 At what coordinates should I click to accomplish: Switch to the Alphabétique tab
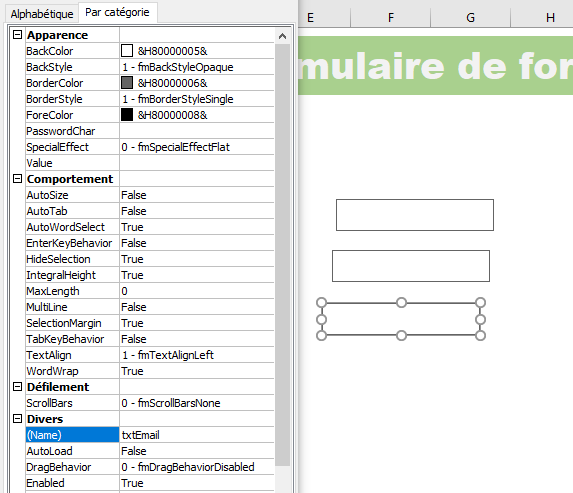tap(42, 14)
